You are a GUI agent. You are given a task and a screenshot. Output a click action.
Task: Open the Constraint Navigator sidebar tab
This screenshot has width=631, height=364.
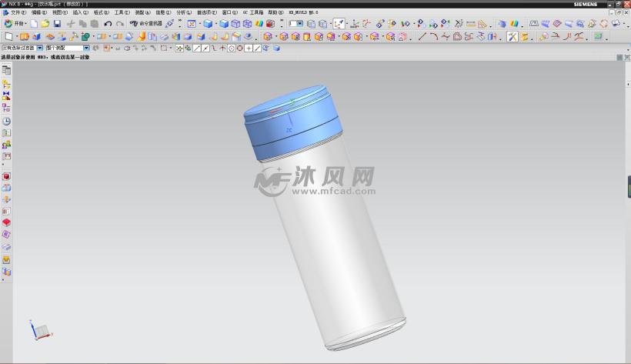(x=6, y=96)
